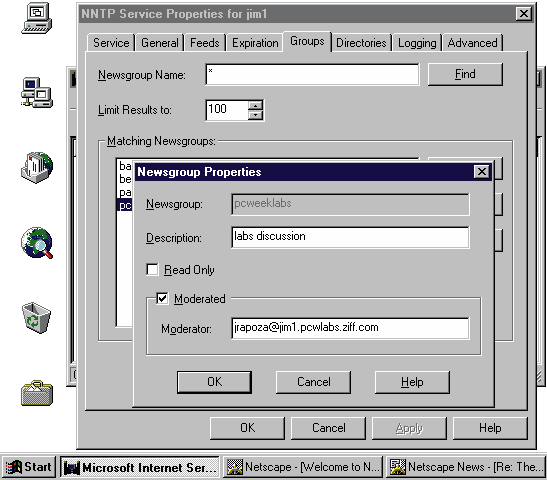
Task: Click the Moderator email field
Action: 350,328
